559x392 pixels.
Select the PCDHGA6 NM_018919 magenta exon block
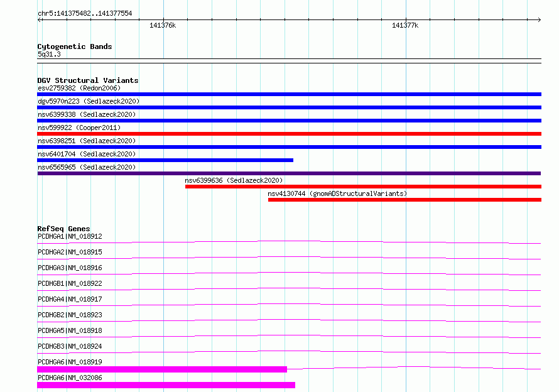162,369
